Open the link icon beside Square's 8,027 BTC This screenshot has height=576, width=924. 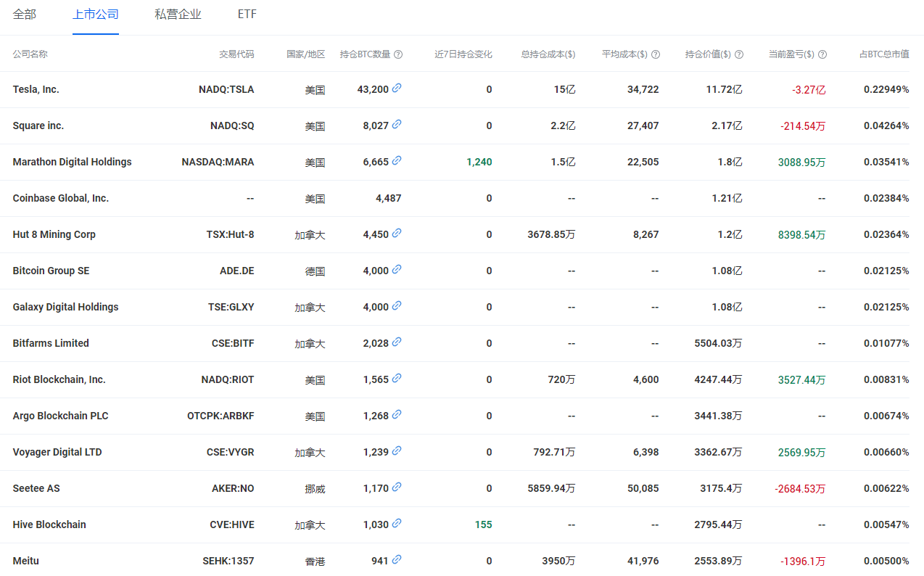(x=397, y=124)
